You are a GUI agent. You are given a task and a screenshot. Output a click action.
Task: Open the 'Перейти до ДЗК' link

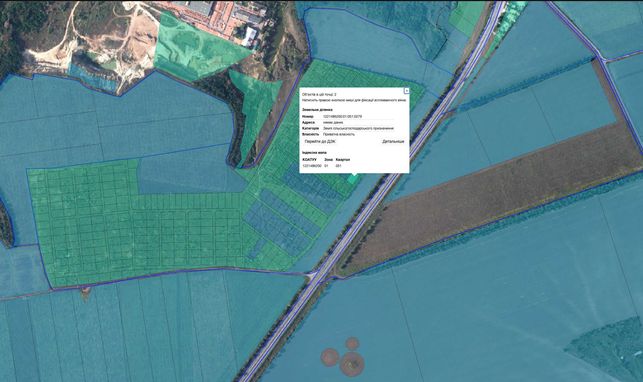320,141
